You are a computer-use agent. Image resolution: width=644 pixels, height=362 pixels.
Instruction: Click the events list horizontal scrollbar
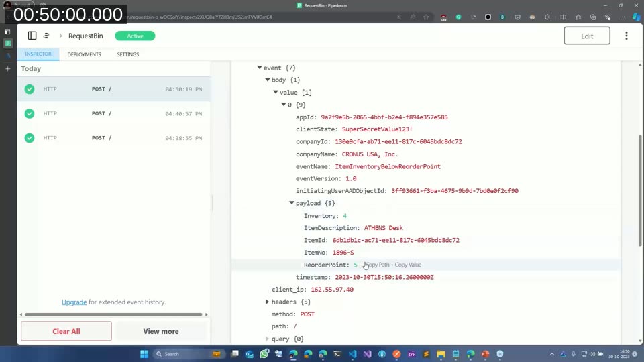pyautogui.click(x=113, y=314)
